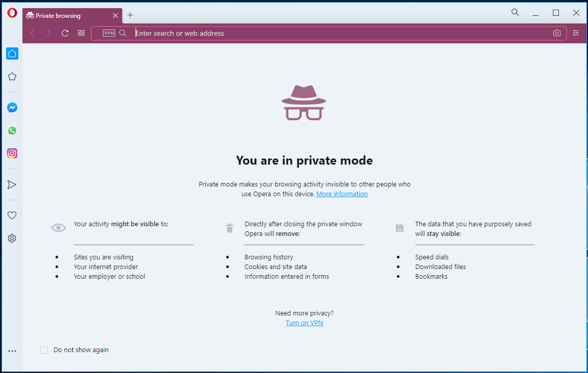This screenshot has width=588, height=373.
Task: Reload the current page
Action: pos(65,33)
